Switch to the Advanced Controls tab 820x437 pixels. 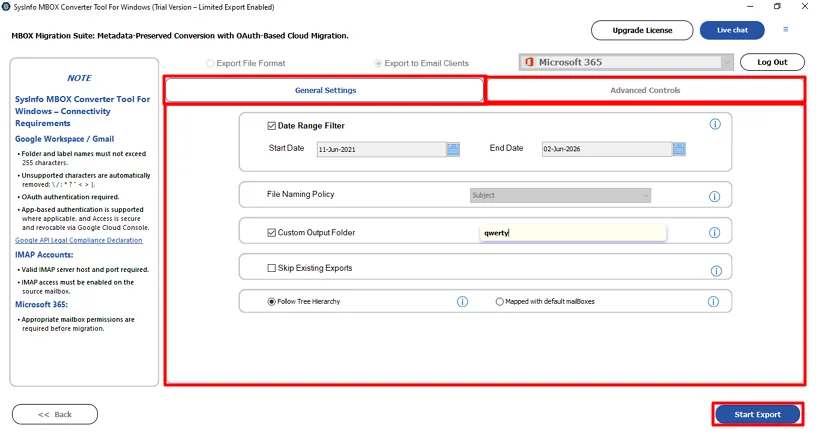[x=645, y=90]
